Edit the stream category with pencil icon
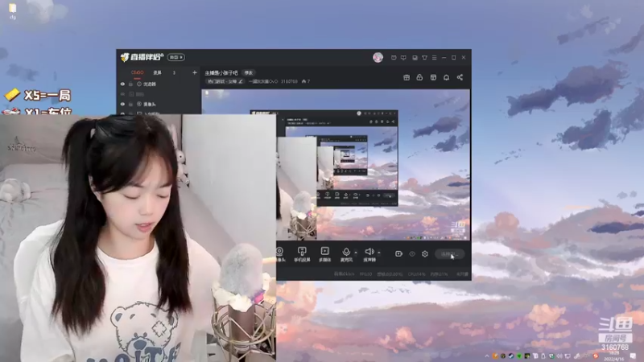 (241, 81)
